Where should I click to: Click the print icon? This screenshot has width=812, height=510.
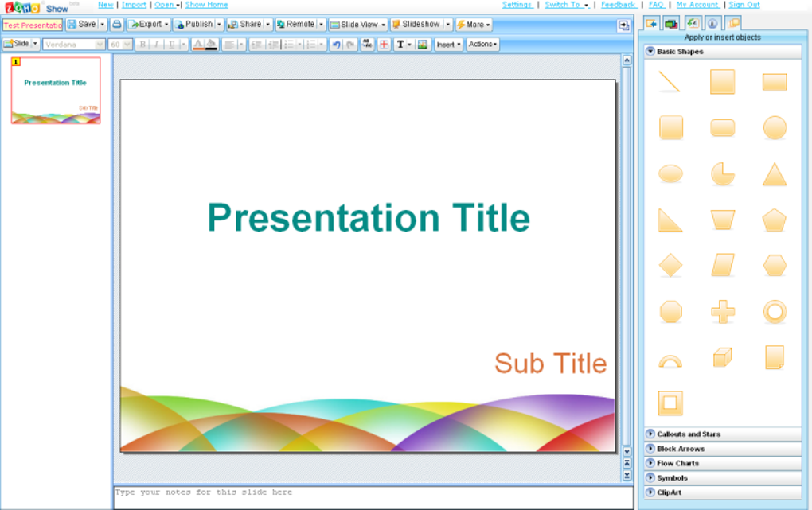click(x=117, y=25)
